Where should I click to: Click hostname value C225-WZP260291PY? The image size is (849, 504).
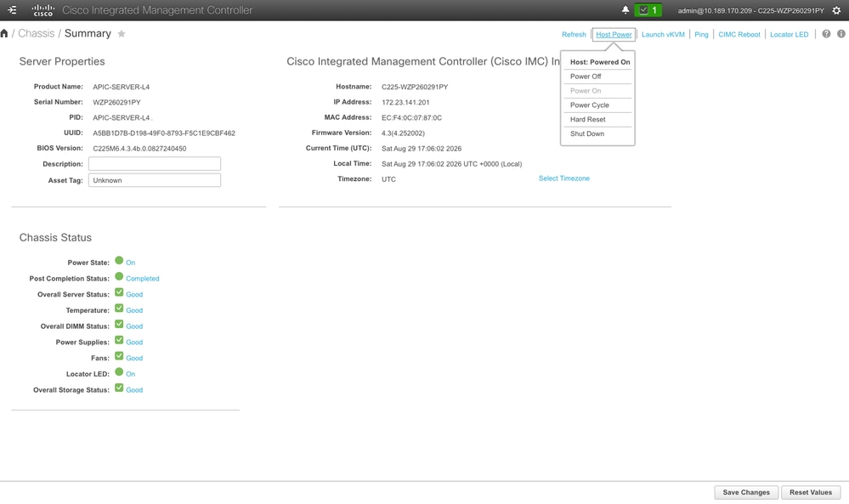pos(415,87)
